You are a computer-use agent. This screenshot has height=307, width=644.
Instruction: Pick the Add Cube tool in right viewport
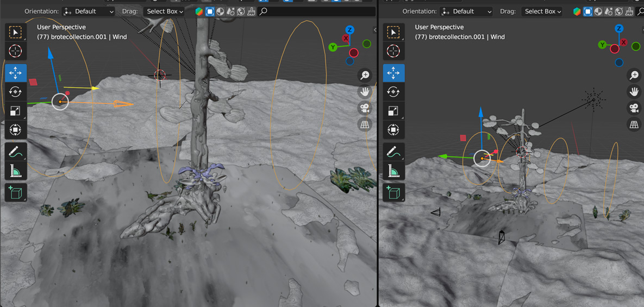[x=393, y=192]
